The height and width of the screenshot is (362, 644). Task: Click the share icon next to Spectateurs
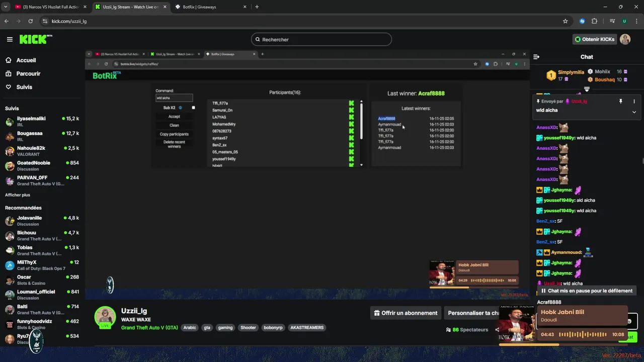pyautogui.click(x=497, y=330)
